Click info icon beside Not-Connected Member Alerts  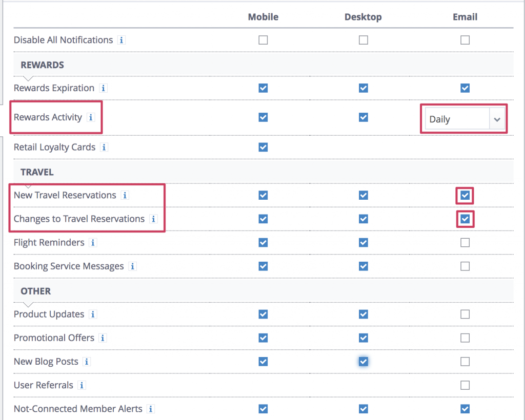[151, 409]
